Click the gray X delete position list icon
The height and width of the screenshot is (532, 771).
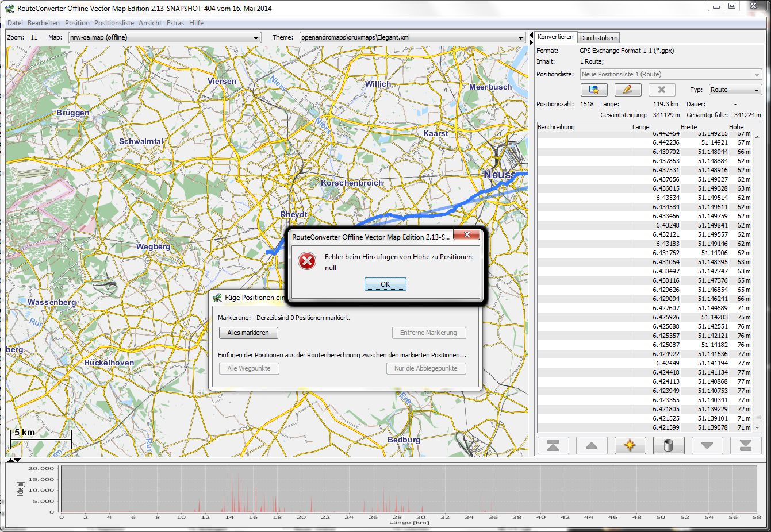[661, 90]
